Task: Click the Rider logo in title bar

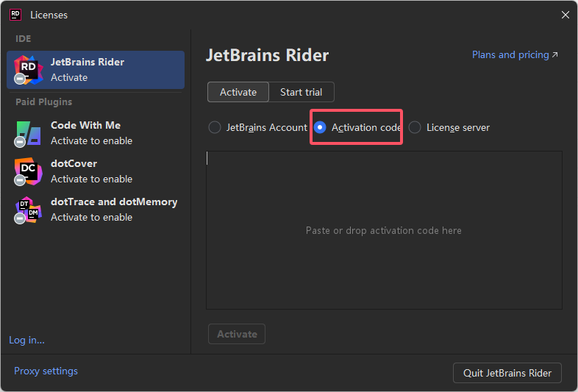Action: (x=15, y=15)
